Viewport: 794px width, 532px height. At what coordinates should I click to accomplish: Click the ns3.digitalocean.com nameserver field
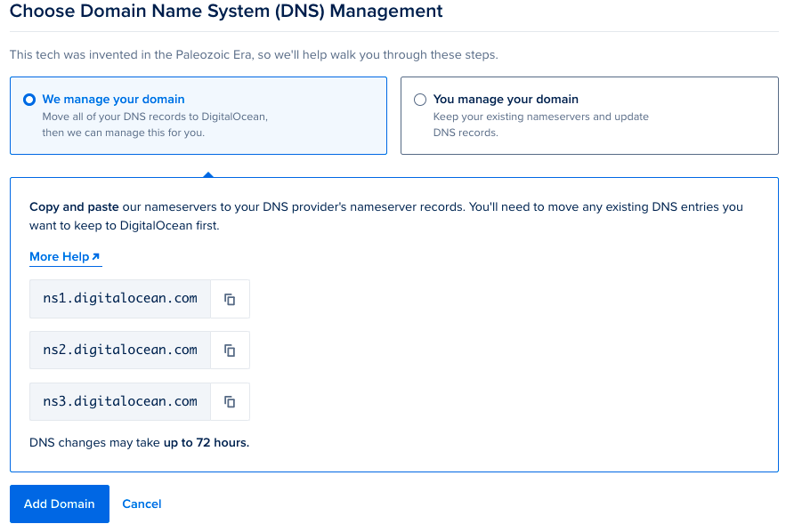tap(120, 402)
